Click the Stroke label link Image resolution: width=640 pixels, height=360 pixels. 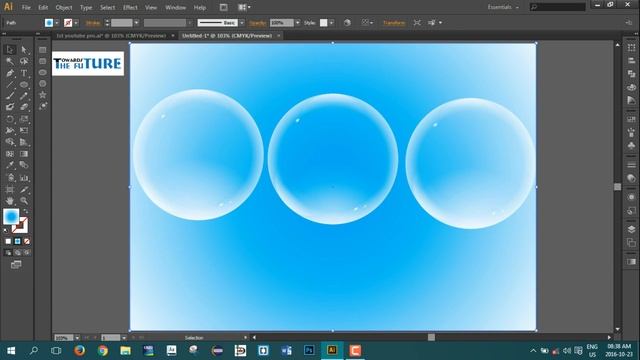tap(93, 23)
